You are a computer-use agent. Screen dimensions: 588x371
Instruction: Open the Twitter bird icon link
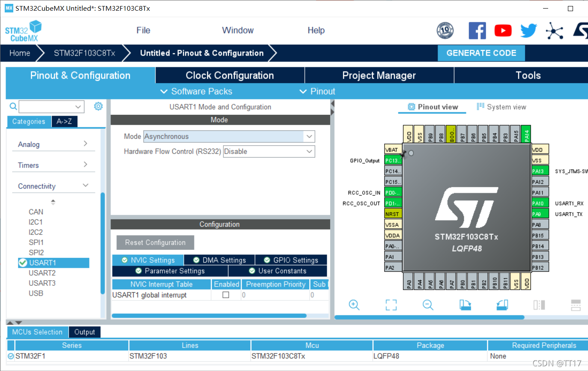(x=528, y=30)
